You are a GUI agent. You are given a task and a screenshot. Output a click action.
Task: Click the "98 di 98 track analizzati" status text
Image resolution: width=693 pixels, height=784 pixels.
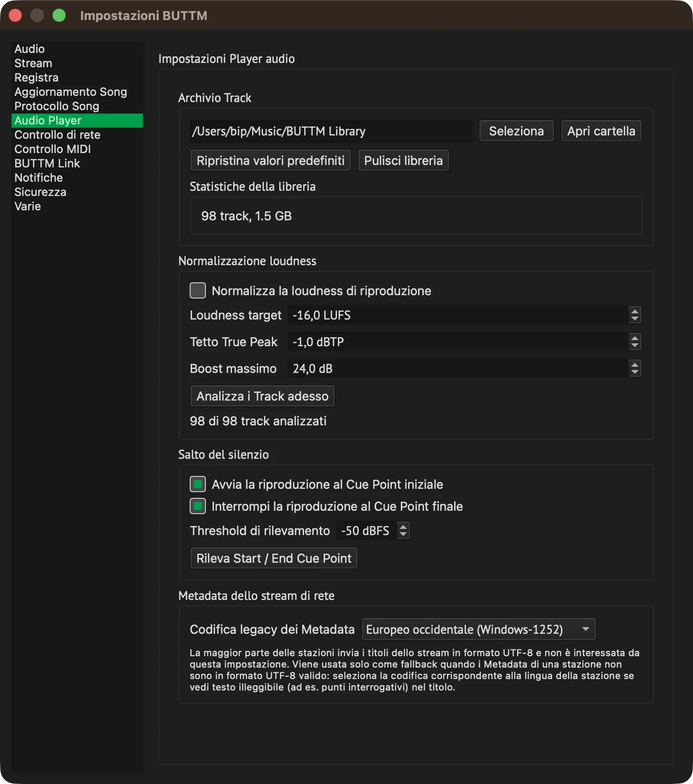pyautogui.click(x=258, y=421)
